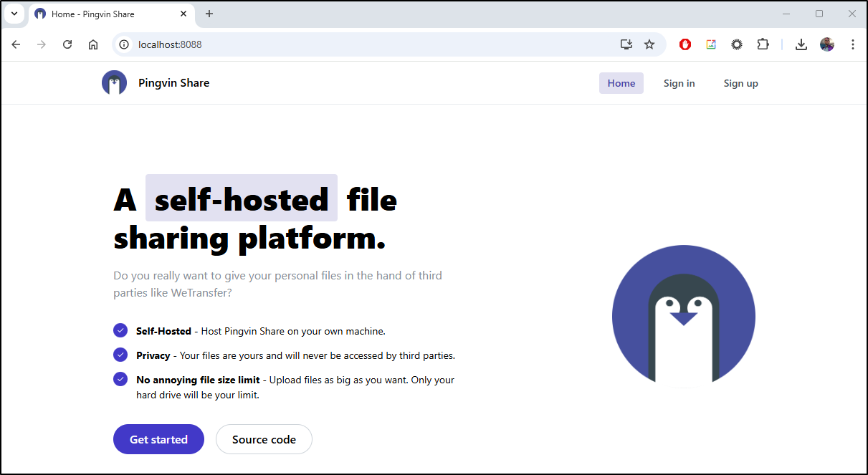Viewport: 868px width, 475px height.
Task: Expand the tab search dropdown arrow
Action: pos(14,14)
